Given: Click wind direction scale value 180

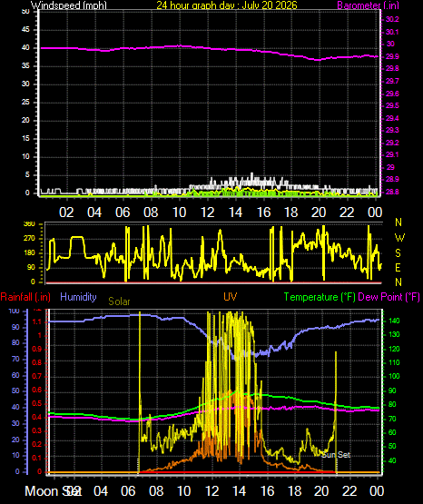Looking at the screenshot, I should click(x=29, y=253).
